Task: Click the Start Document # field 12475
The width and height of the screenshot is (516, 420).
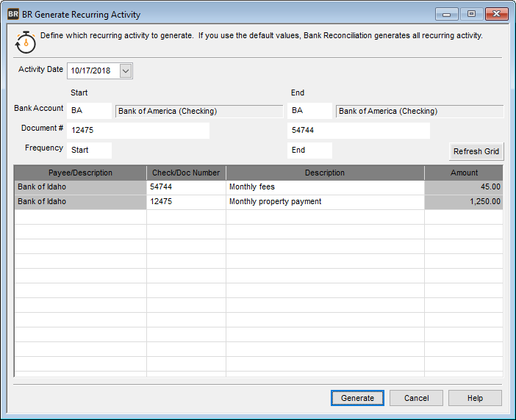Action: coord(138,131)
